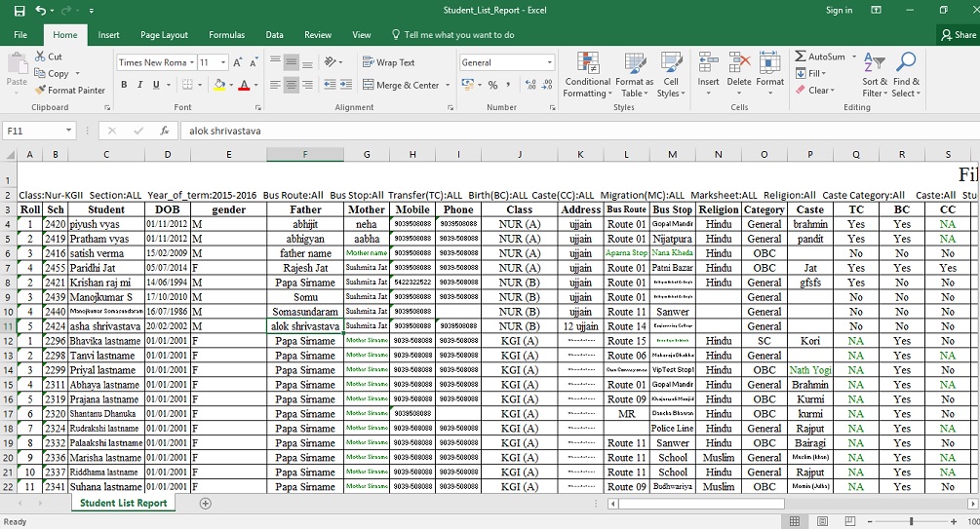Click the new sheet plus icon

tap(205, 504)
